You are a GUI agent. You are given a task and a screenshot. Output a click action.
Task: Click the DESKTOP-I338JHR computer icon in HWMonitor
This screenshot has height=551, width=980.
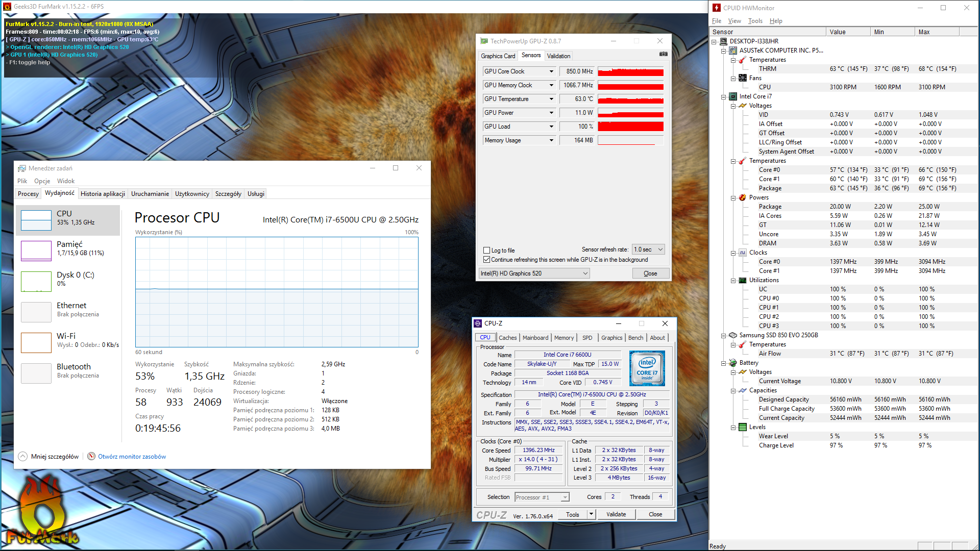[x=723, y=41]
